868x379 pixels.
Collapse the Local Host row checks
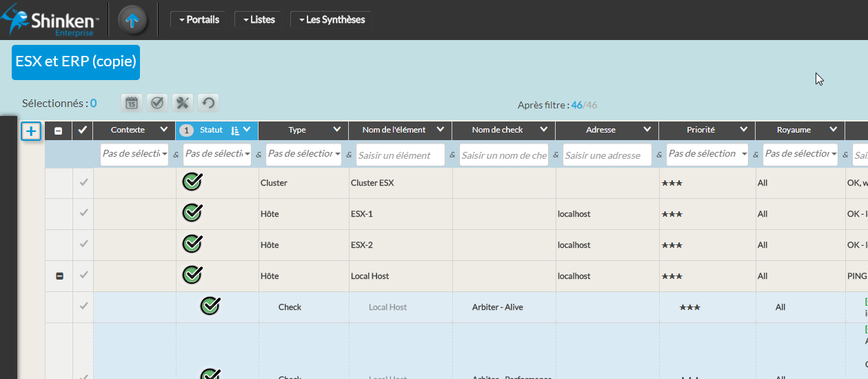pos(59,276)
